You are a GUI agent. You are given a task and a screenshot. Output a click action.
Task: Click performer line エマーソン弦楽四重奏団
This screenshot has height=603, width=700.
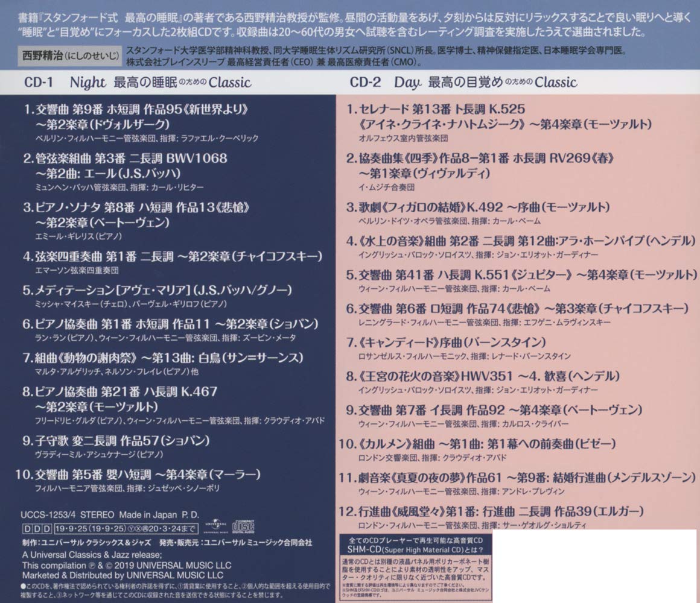click(x=77, y=270)
